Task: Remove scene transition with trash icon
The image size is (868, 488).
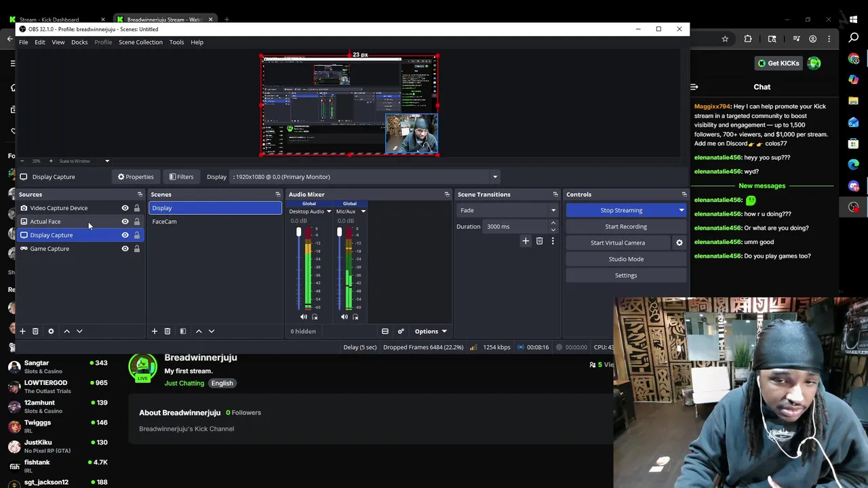Action: [540, 241]
